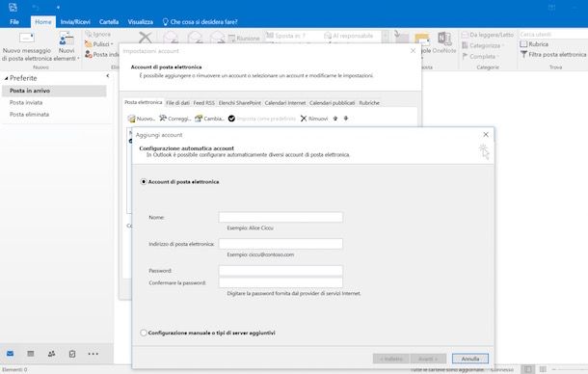Open the Nuovi elementi dropdown
Screen dimensions: 588x374
67,47
